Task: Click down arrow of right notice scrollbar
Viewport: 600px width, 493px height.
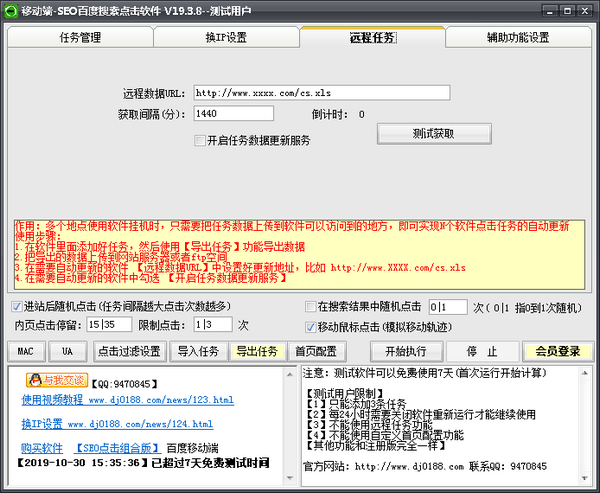Action: point(585,478)
